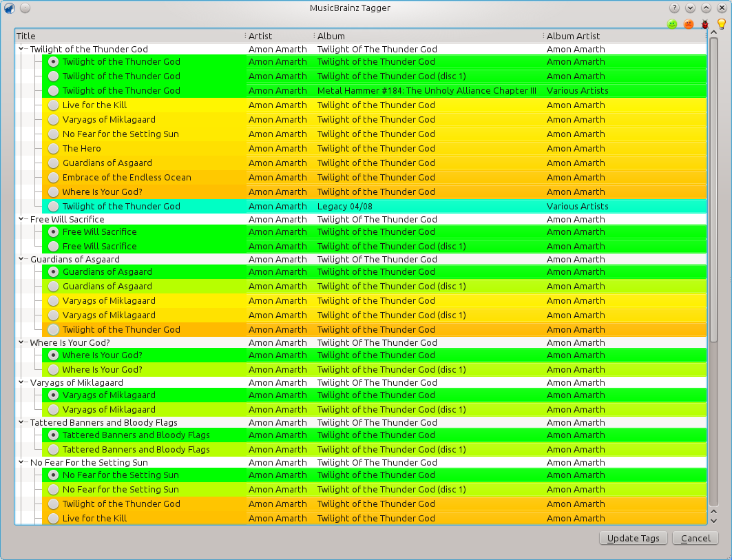Select No Fear for the Setting Sun (disc 1) radio
The width and height of the screenshot is (732, 560).
coord(54,490)
